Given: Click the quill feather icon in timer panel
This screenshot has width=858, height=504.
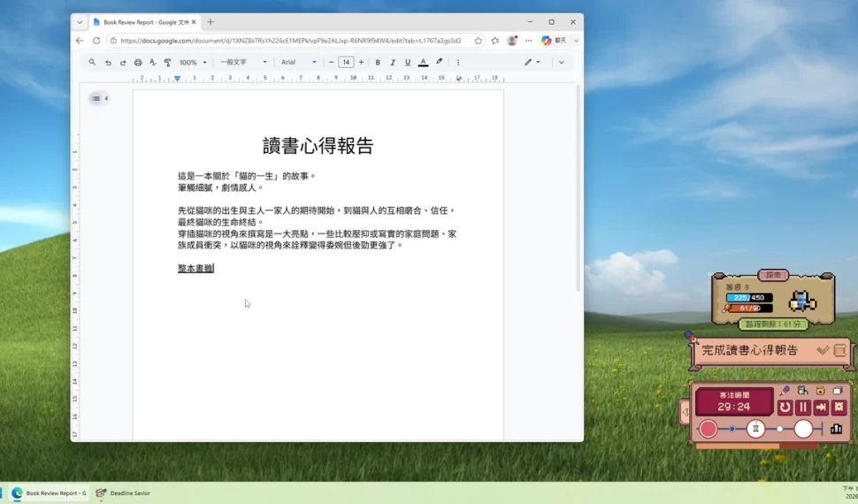Looking at the screenshot, I should tap(785, 390).
